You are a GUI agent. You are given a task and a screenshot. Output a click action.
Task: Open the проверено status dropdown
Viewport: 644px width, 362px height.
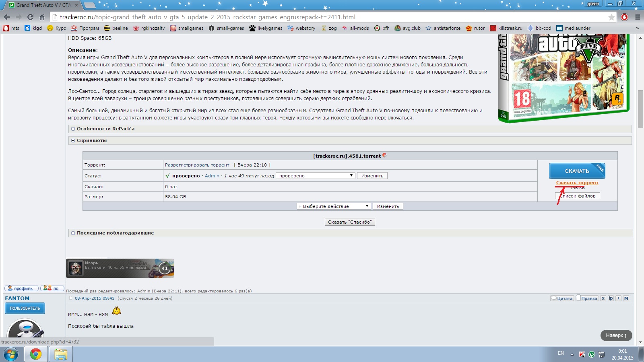point(315,176)
